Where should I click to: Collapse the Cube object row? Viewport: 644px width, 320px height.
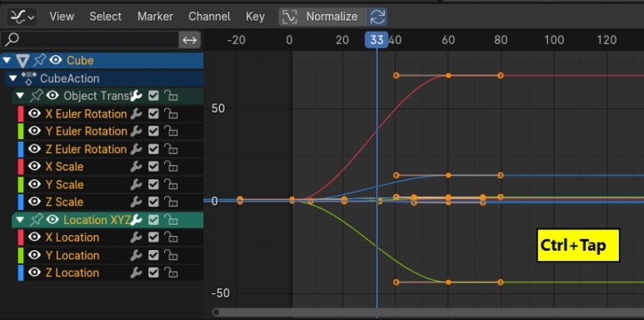tap(7, 60)
